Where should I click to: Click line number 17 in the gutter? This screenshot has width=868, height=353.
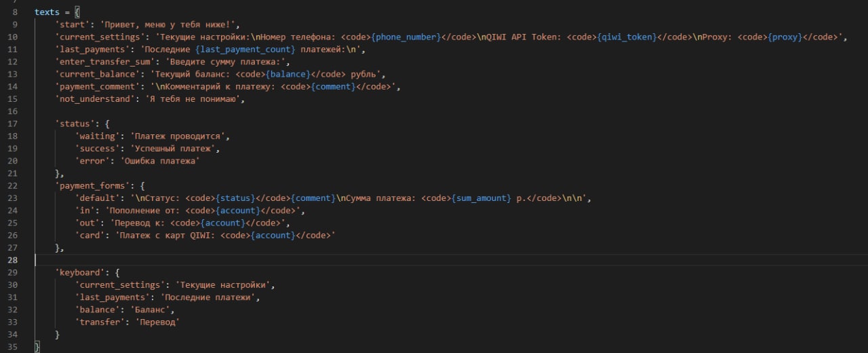13,124
